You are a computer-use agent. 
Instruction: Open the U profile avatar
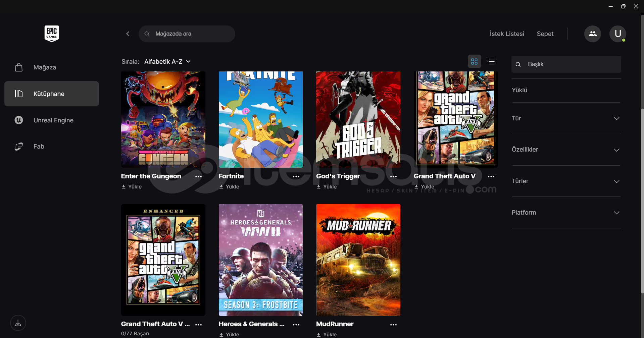click(618, 34)
